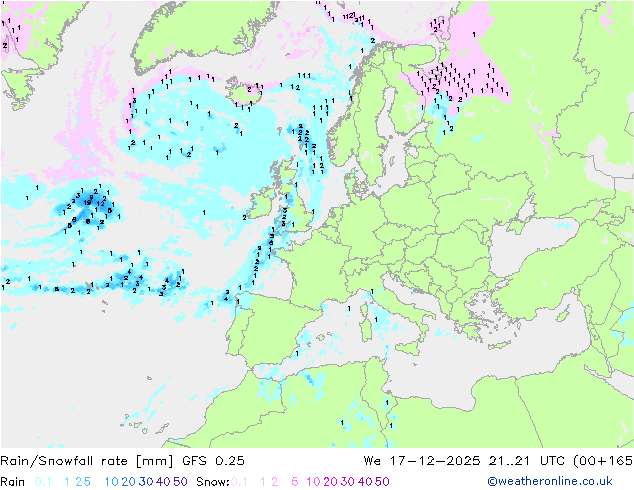Click the weatheronline.co.uk copyright link
The width and height of the screenshot is (634, 490).
[x=550, y=481]
